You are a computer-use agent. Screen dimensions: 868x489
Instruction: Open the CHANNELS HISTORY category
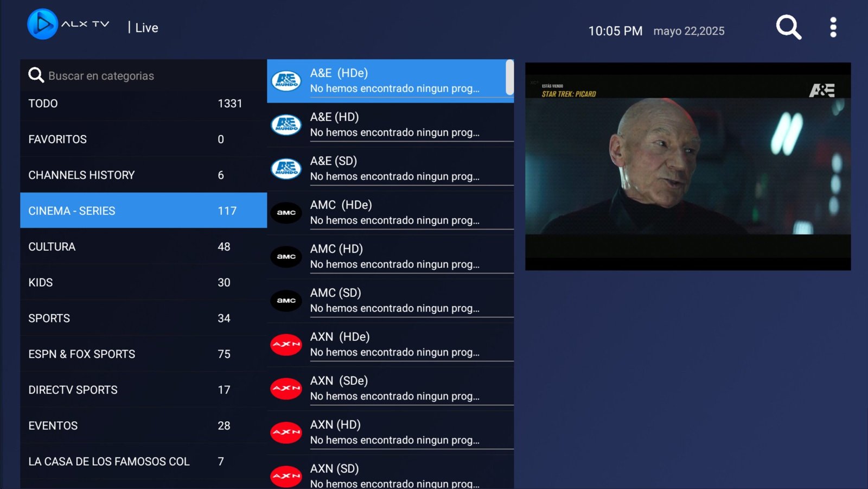(x=144, y=175)
